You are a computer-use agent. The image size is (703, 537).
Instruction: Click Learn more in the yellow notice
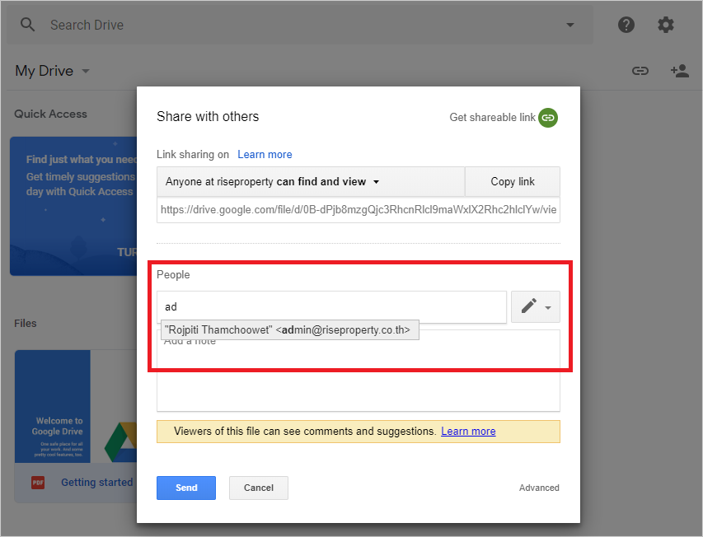468,431
